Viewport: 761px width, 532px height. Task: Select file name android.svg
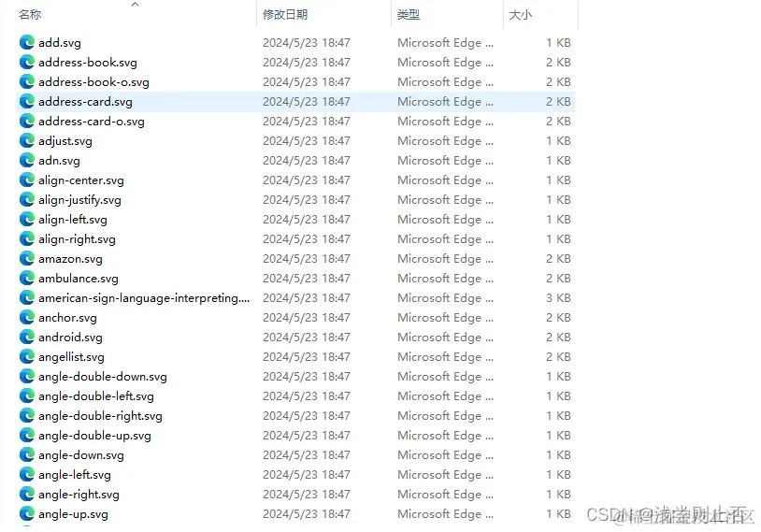click(70, 338)
